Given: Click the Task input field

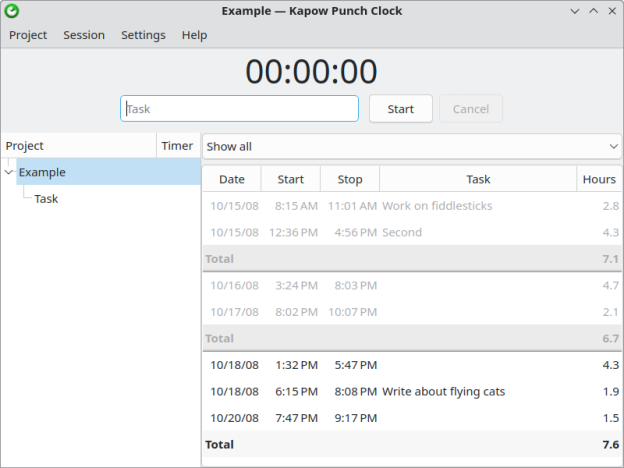Looking at the screenshot, I should (239, 109).
